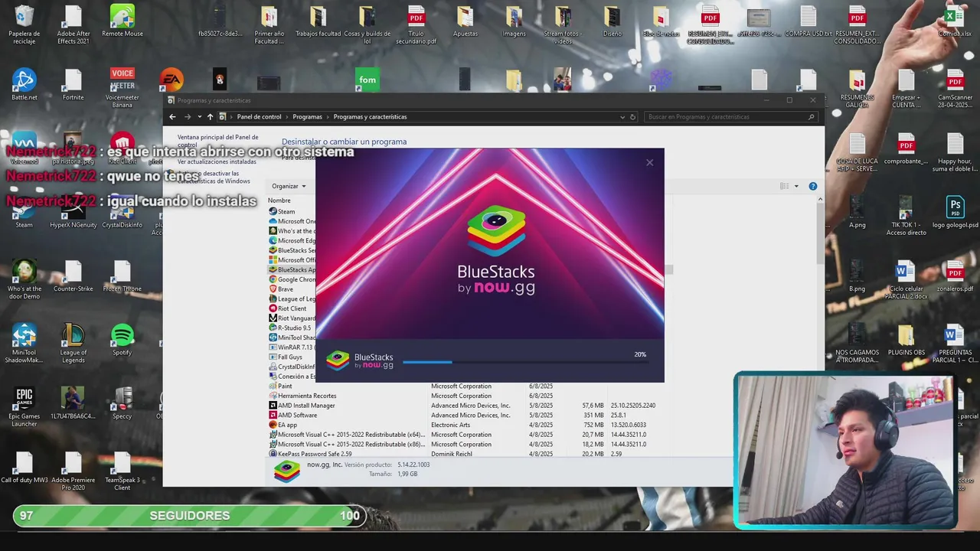Open Título secundario.pdf on desktop

click(416, 24)
